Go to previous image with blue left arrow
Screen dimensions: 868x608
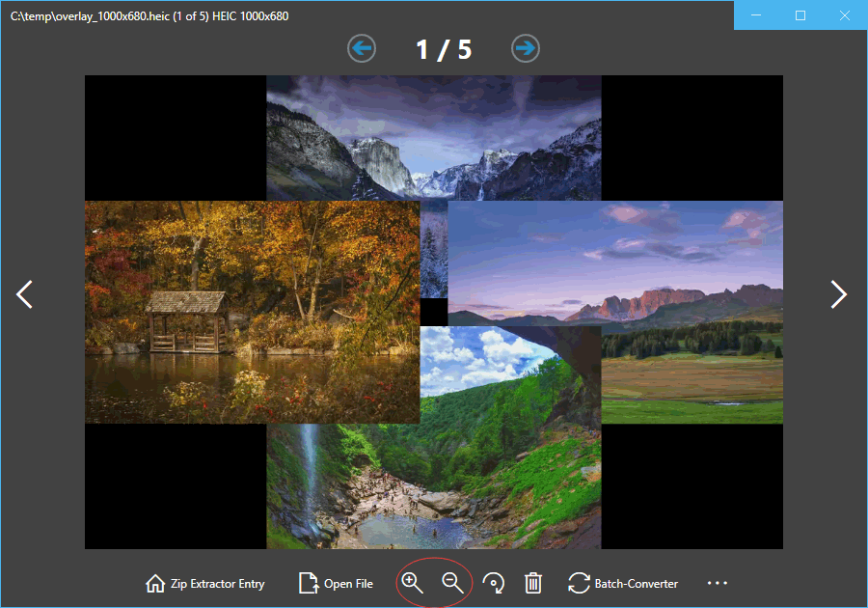tap(362, 48)
